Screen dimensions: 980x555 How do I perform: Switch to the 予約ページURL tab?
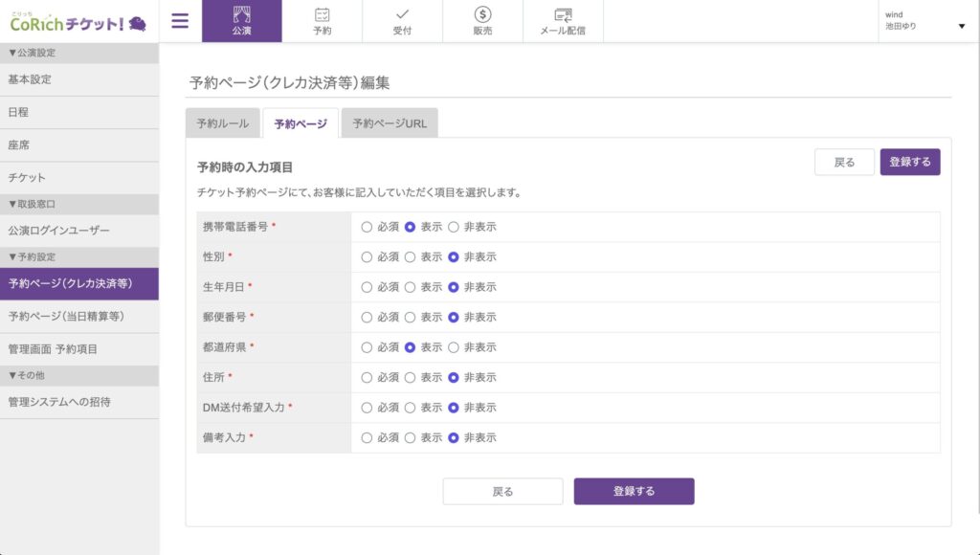390,123
